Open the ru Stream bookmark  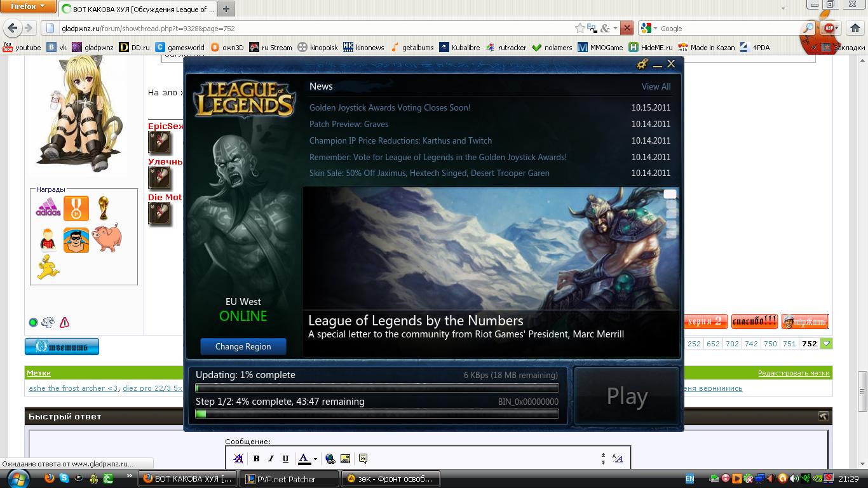pyautogui.click(x=271, y=47)
